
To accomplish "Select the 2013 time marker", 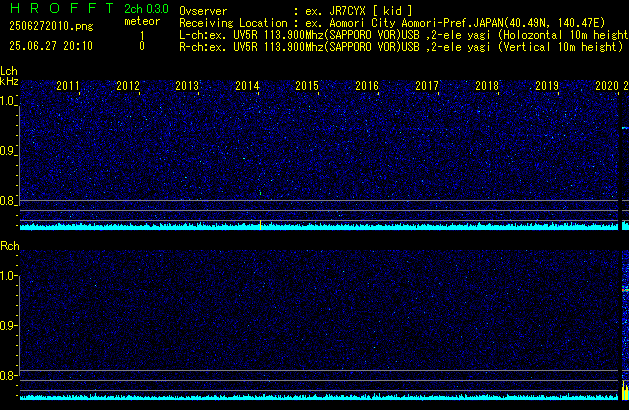I will click(187, 86).
